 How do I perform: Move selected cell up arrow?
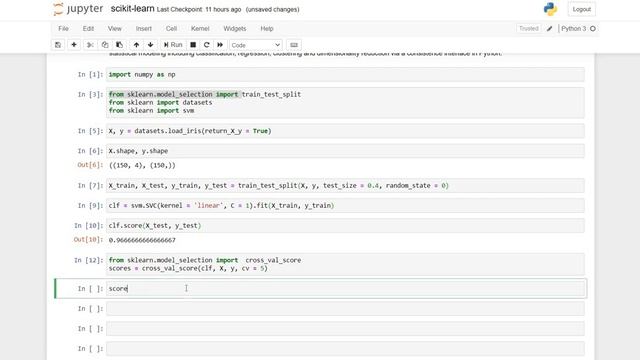(136, 45)
